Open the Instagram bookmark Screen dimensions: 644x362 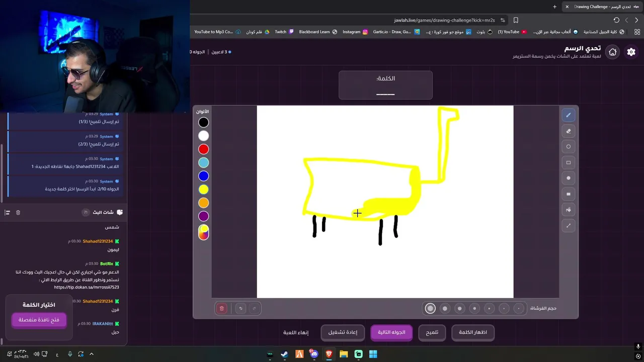coord(355,32)
